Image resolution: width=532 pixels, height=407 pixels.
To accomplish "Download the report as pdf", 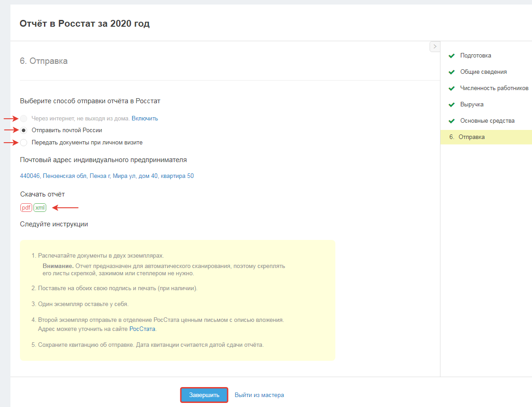I will point(26,208).
